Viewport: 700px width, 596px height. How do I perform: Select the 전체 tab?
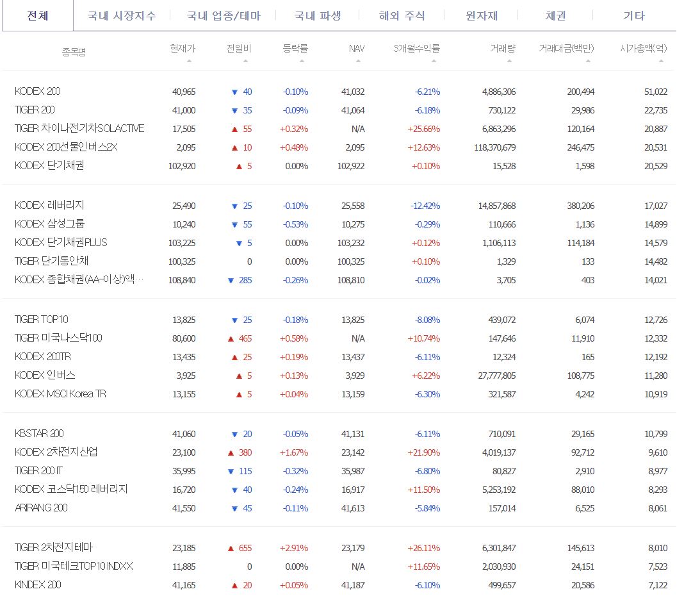(38, 15)
